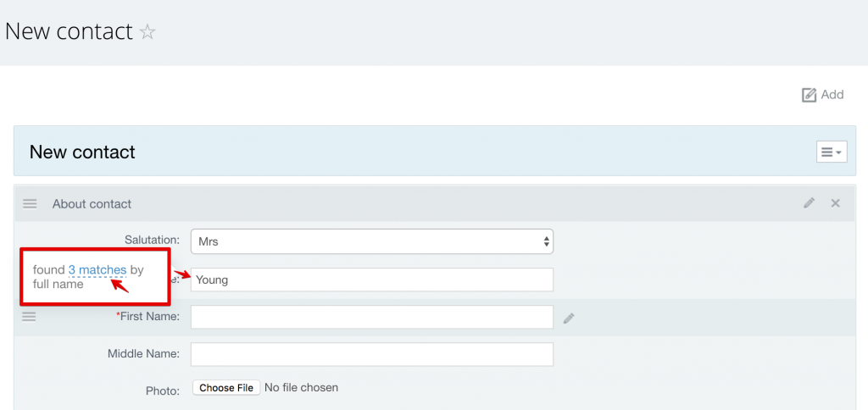
Task: Click the Middle Name input field
Action: coord(372,354)
